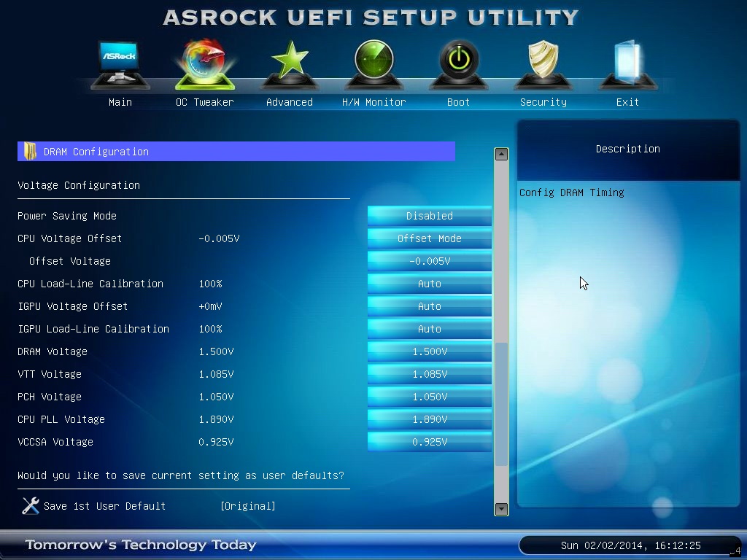The height and width of the screenshot is (560, 747).
Task: Open the Advanced star icon
Action: point(290,64)
